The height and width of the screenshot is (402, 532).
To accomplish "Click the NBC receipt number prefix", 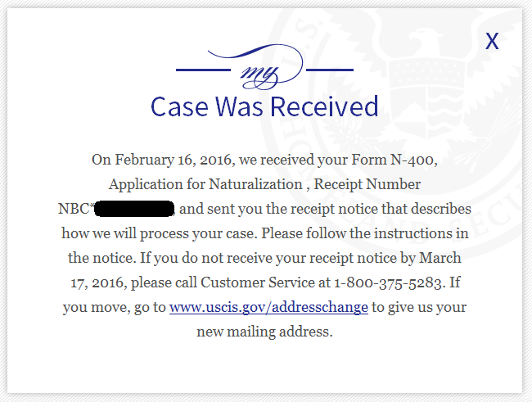I will pyautogui.click(x=75, y=209).
